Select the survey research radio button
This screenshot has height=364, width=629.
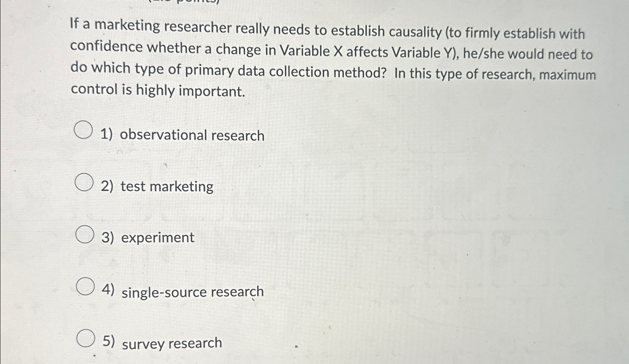tap(86, 339)
